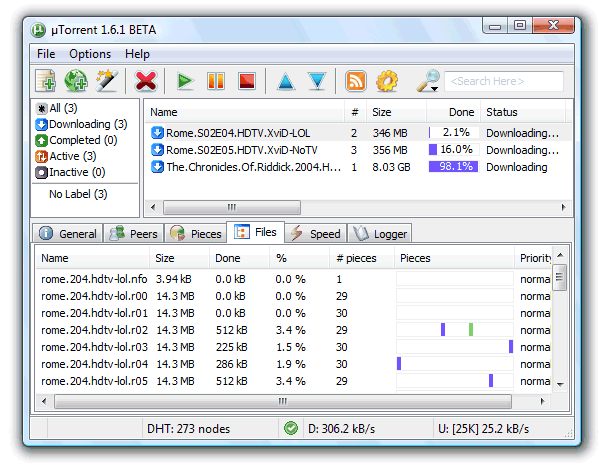Open Preferences via the gear icon
The width and height of the screenshot is (599, 465).
387,81
